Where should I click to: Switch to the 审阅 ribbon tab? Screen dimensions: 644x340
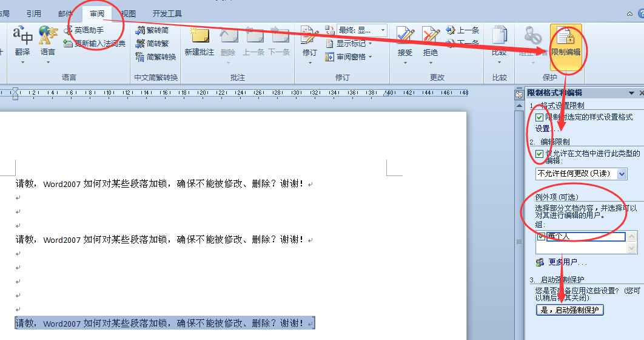[x=97, y=13]
